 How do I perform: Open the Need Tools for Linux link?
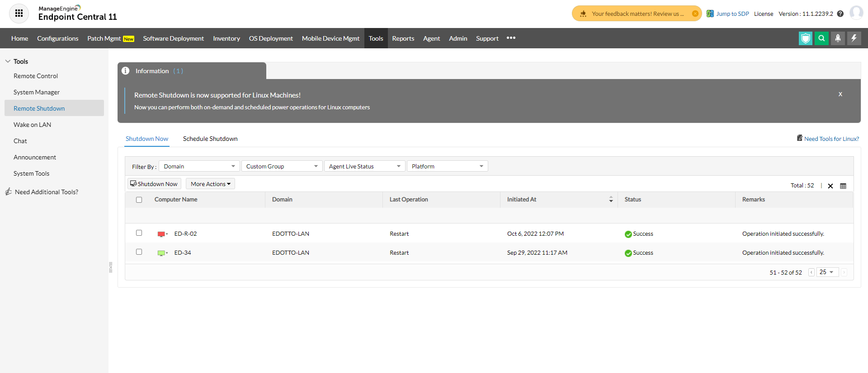click(x=831, y=139)
